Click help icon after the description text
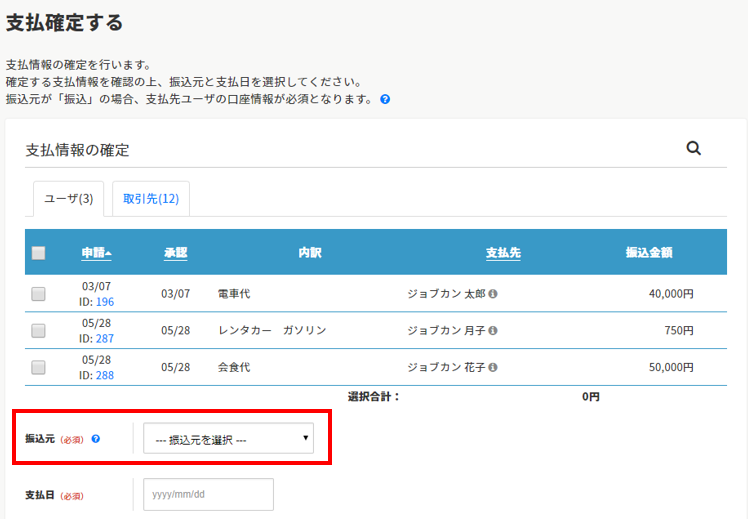The image size is (748, 519). pos(385,100)
